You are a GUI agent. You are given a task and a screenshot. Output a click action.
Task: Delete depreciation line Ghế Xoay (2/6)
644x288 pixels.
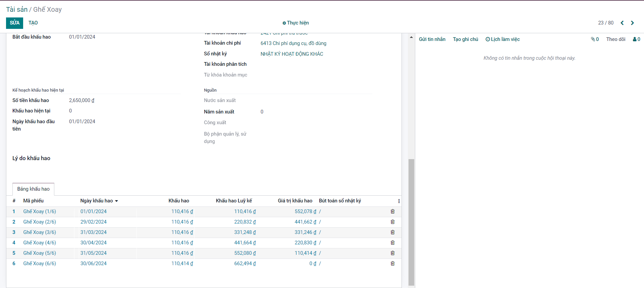click(392, 222)
